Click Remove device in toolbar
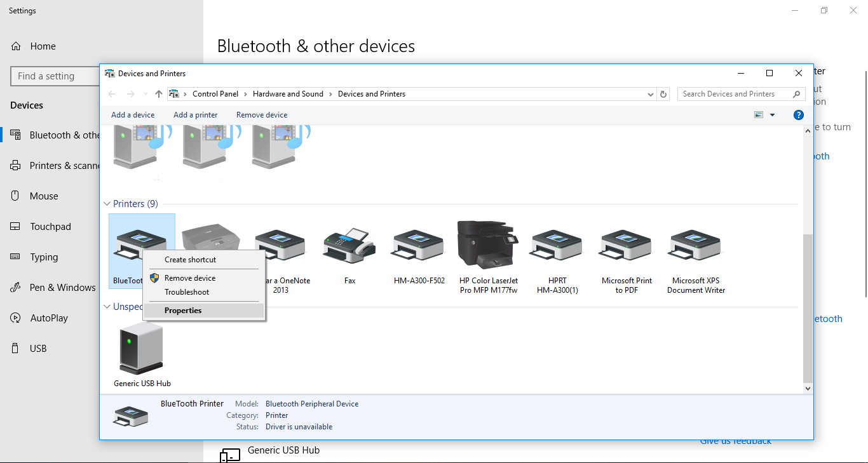The image size is (868, 463). [x=262, y=115]
